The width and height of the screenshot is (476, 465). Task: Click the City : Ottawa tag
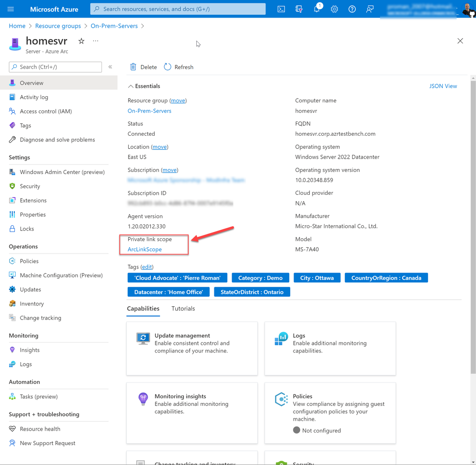(317, 278)
